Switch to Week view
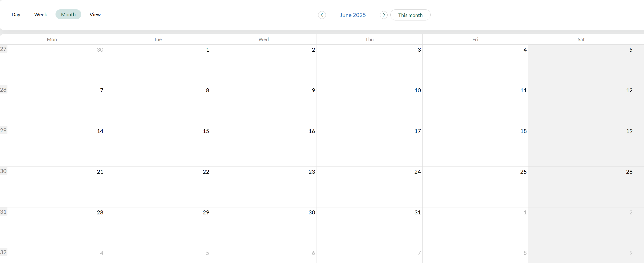644x263 pixels. 40,14
